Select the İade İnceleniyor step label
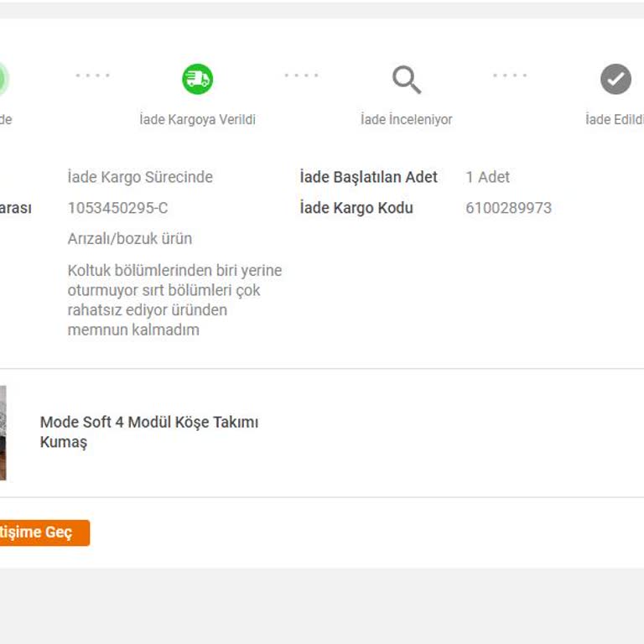 click(406, 120)
